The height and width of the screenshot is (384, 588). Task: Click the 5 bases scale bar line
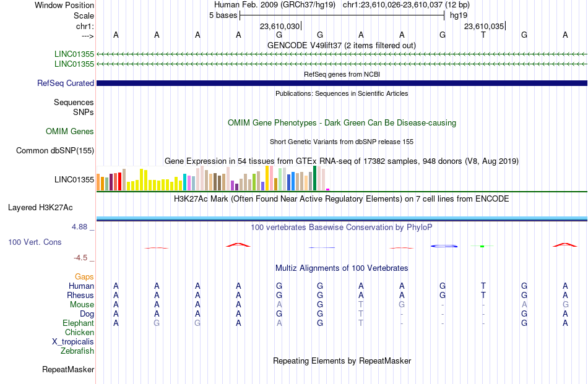click(x=342, y=15)
